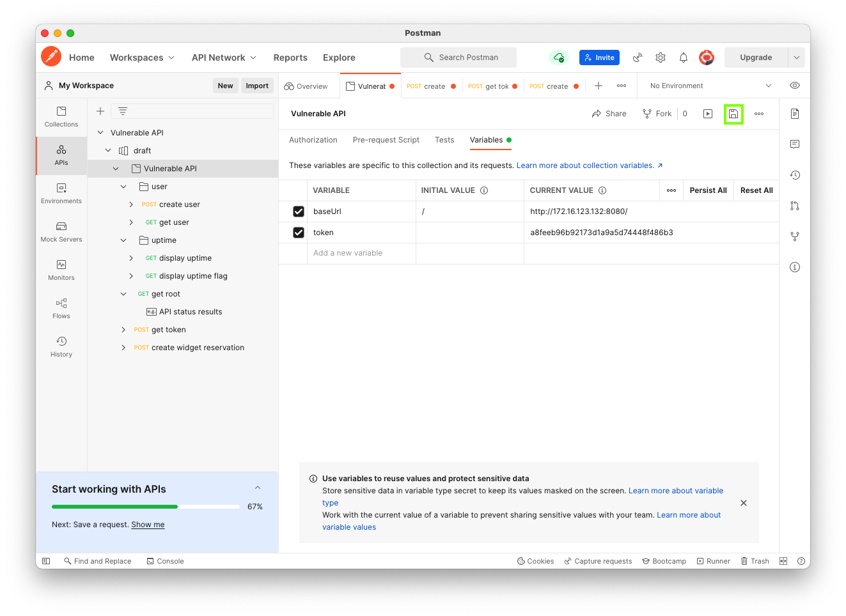The image size is (846, 616).
Task: Expand the create user request
Action: pyautogui.click(x=131, y=204)
